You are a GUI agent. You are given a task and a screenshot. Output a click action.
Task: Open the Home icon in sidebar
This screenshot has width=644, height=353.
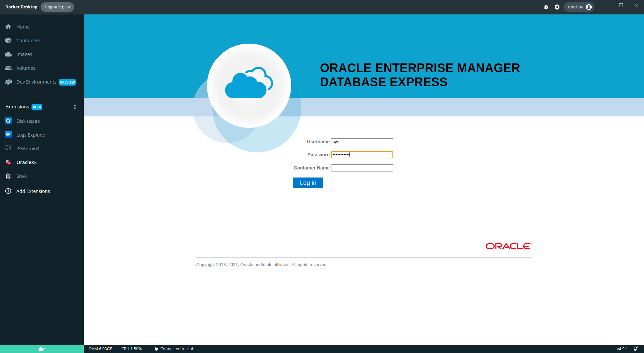pos(8,27)
